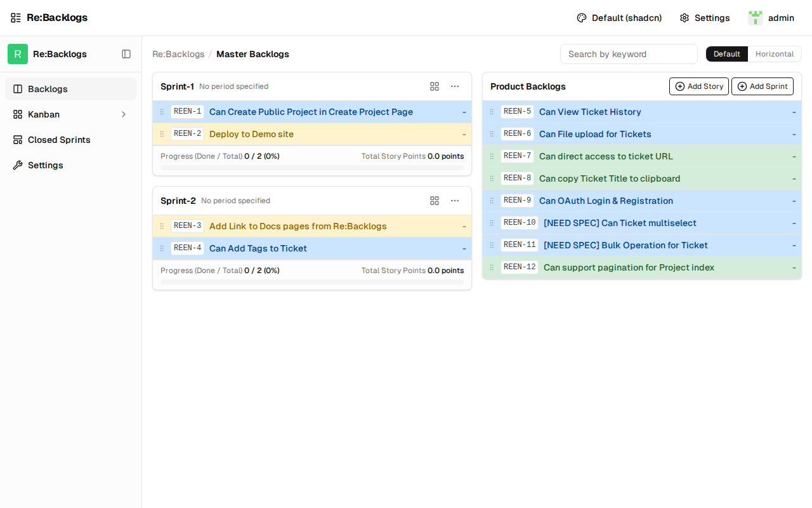
Task: Click the Add Sprint button
Action: pos(763,86)
